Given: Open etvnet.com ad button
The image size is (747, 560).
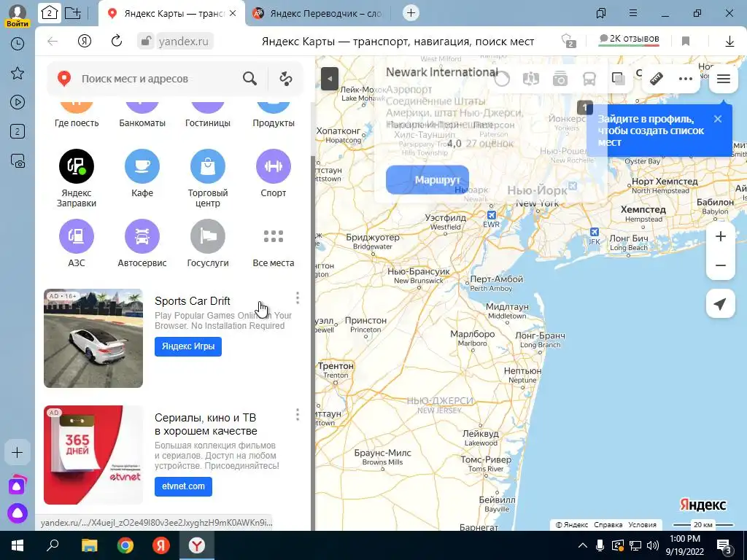Looking at the screenshot, I should pos(183,486).
